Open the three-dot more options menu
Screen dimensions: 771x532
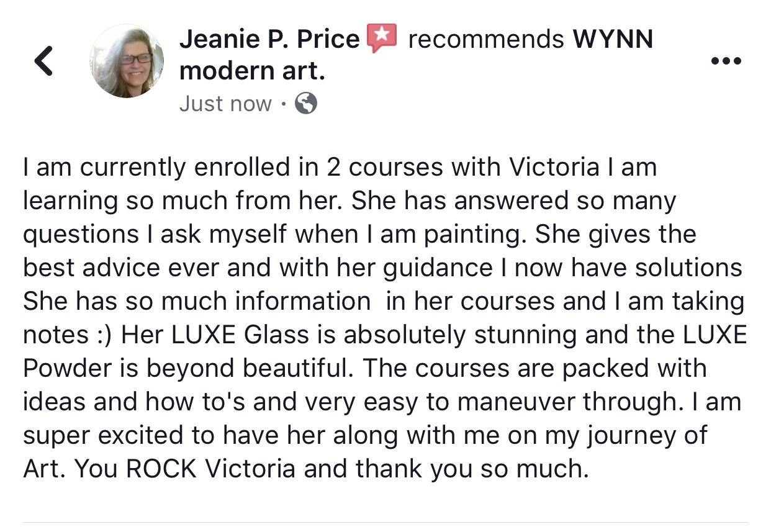pos(727,61)
